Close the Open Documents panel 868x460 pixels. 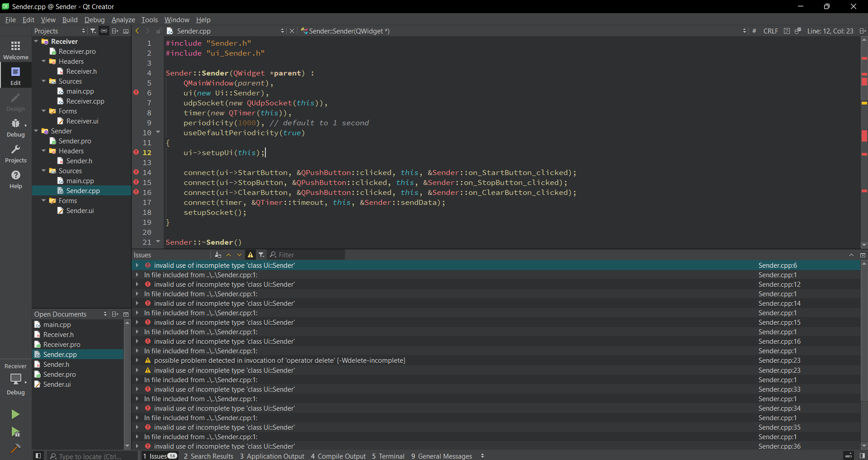pos(126,314)
